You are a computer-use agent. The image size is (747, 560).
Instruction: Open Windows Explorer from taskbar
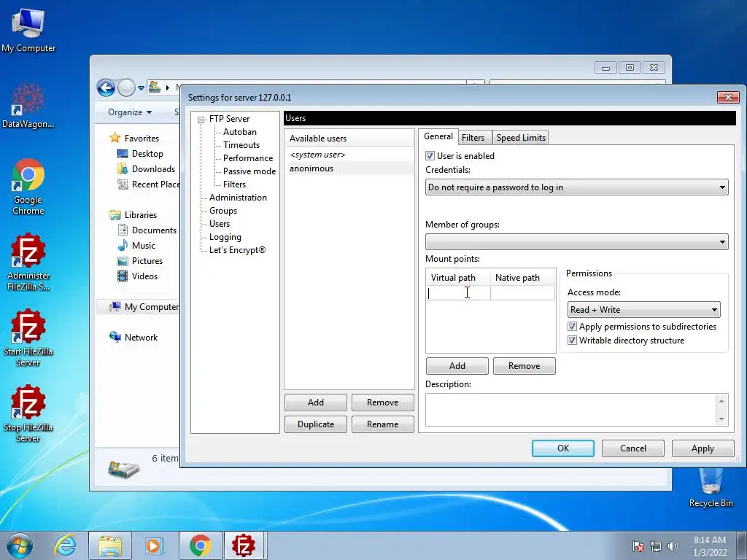(110, 545)
